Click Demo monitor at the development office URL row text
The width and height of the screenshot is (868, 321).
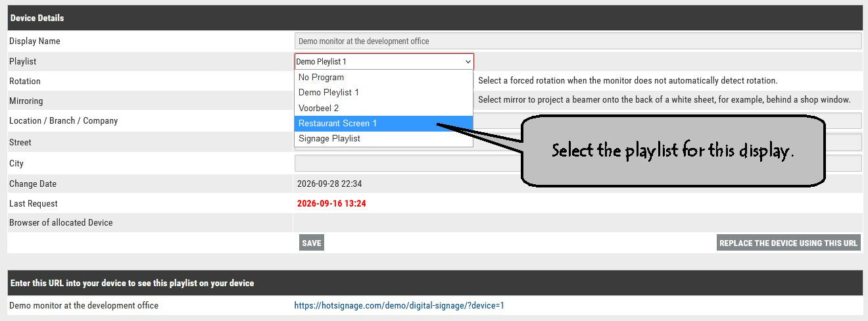pos(84,306)
